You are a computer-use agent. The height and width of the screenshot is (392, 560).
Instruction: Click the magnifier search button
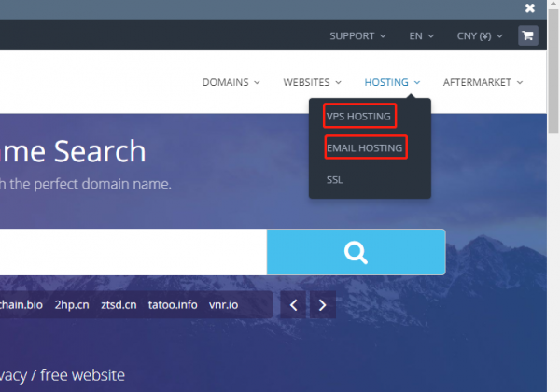[x=356, y=252]
